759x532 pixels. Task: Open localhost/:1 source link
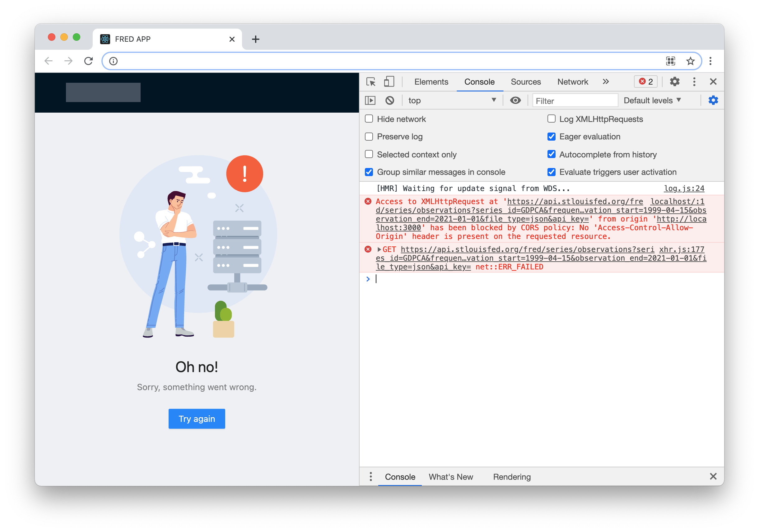click(x=677, y=201)
